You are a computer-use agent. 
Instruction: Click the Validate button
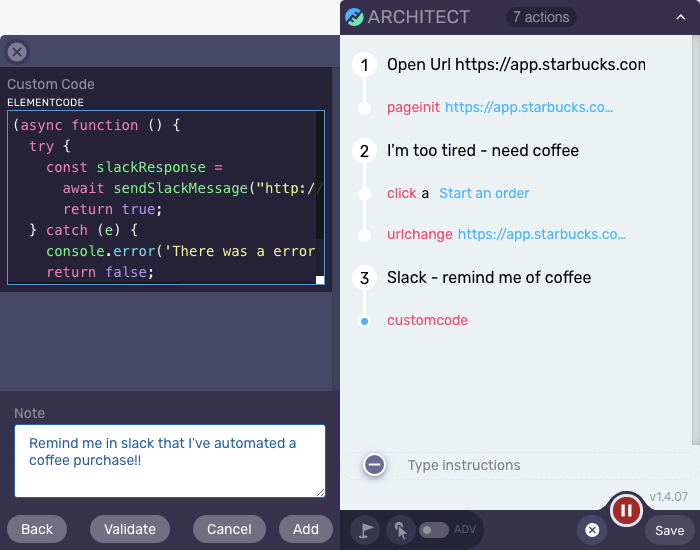pos(130,529)
